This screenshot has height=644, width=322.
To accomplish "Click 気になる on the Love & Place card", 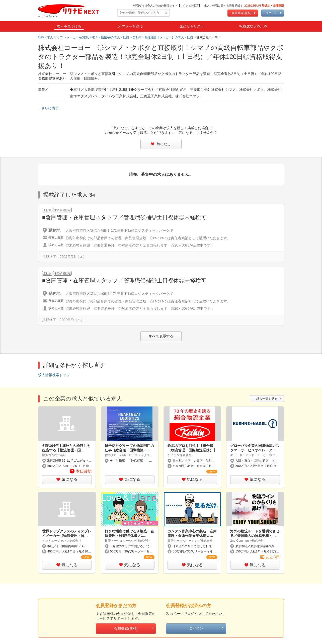I will [130, 565].
